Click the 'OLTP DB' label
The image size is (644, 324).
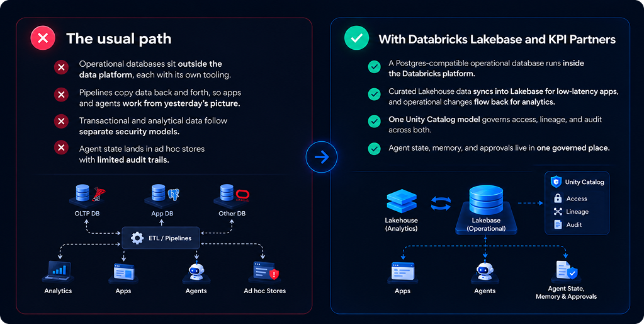point(87,214)
